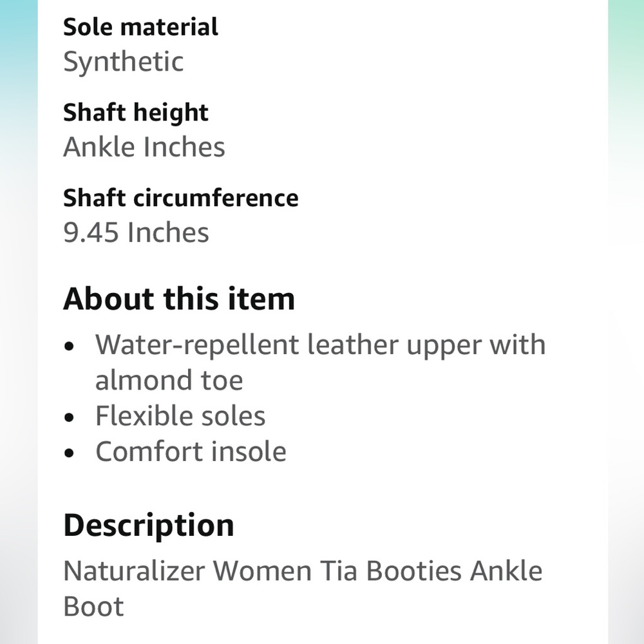Click the Shaft height label

pos(135,113)
